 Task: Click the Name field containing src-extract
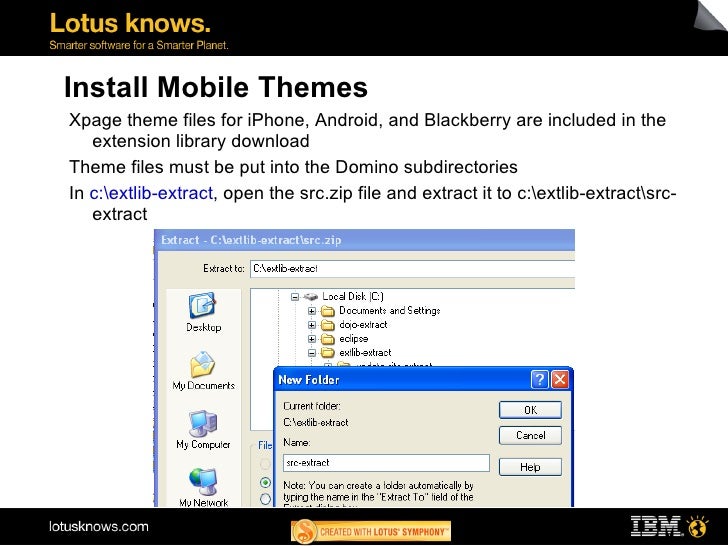point(386,463)
